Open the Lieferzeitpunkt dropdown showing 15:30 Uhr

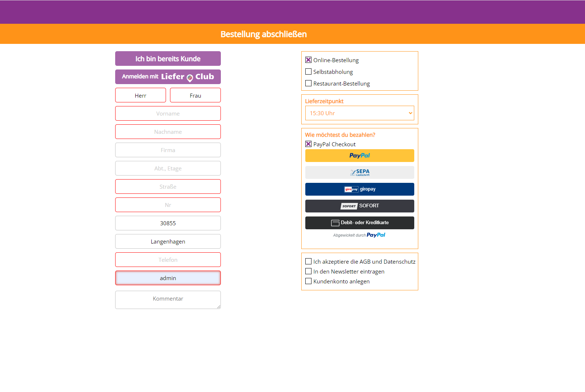(x=360, y=113)
